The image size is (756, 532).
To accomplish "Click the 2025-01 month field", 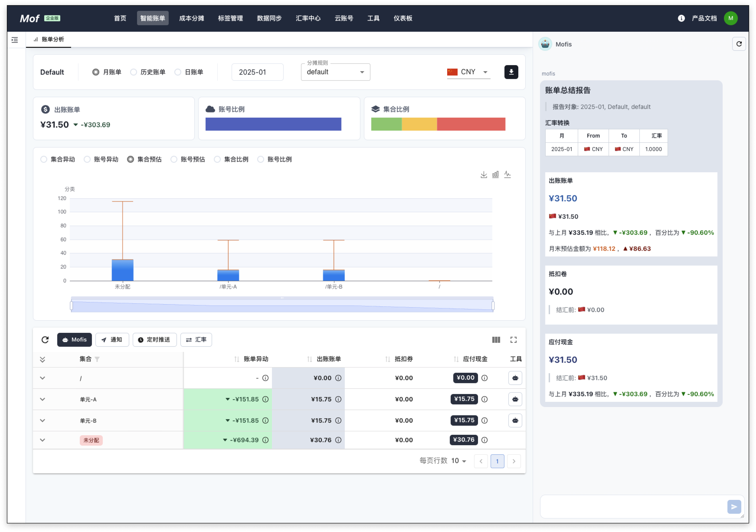I will coord(257,72).
